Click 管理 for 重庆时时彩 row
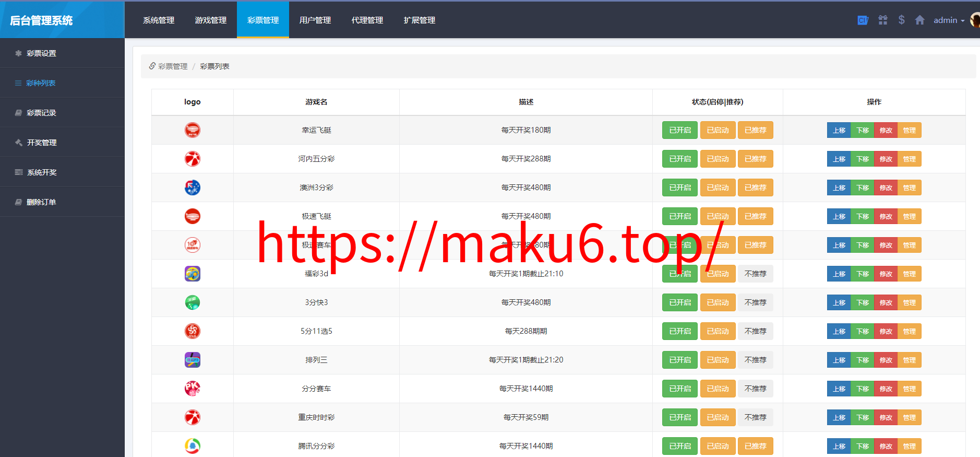The width and height of the screenshot is (980, 457). [910, 417]
